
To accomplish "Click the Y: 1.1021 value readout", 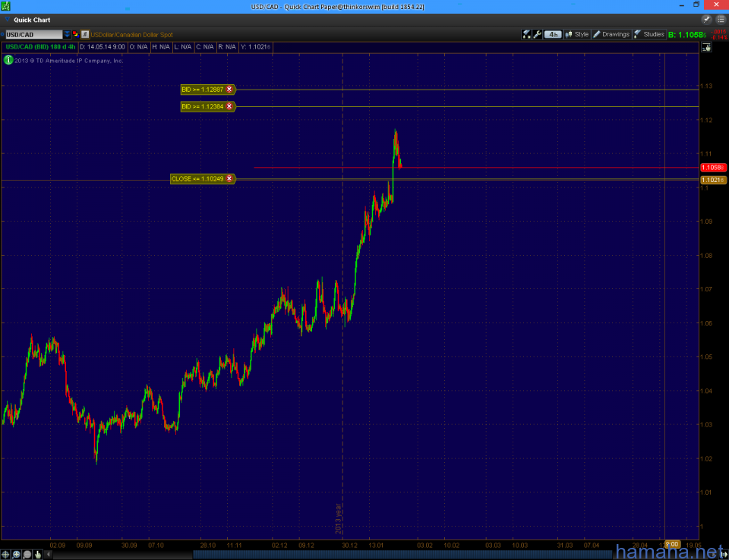I will pos(255,47).
